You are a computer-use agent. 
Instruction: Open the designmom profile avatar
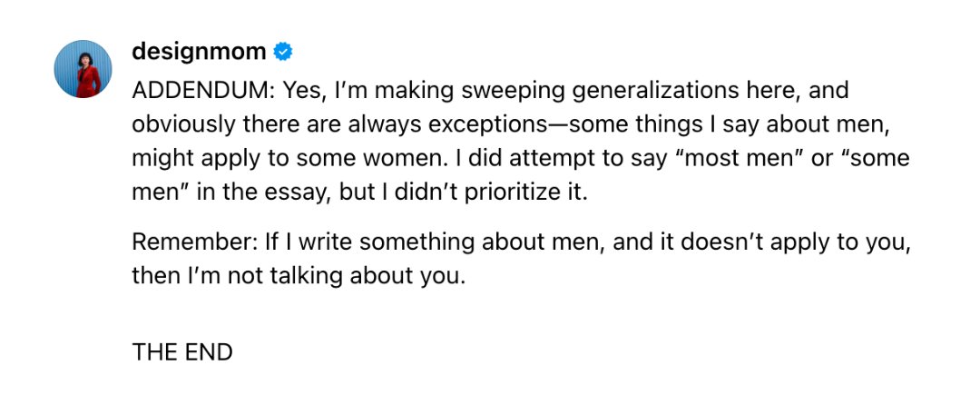pos(83,69)
